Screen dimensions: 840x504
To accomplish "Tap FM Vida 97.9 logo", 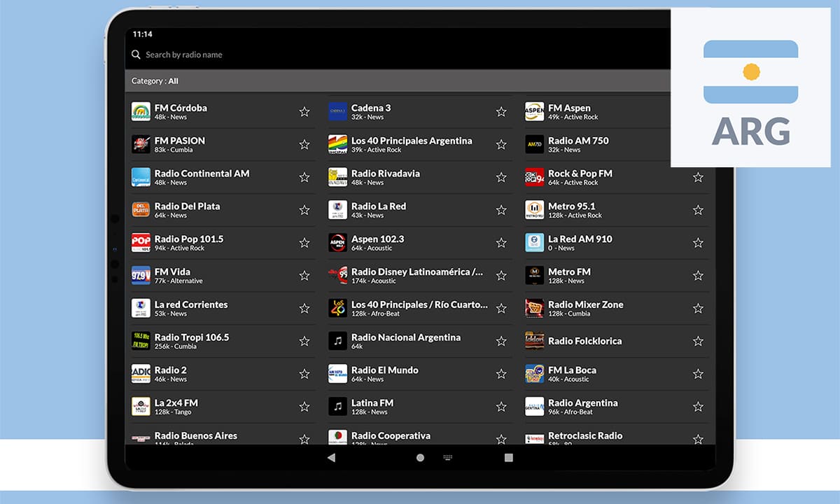I will click(x=141, y=276).
